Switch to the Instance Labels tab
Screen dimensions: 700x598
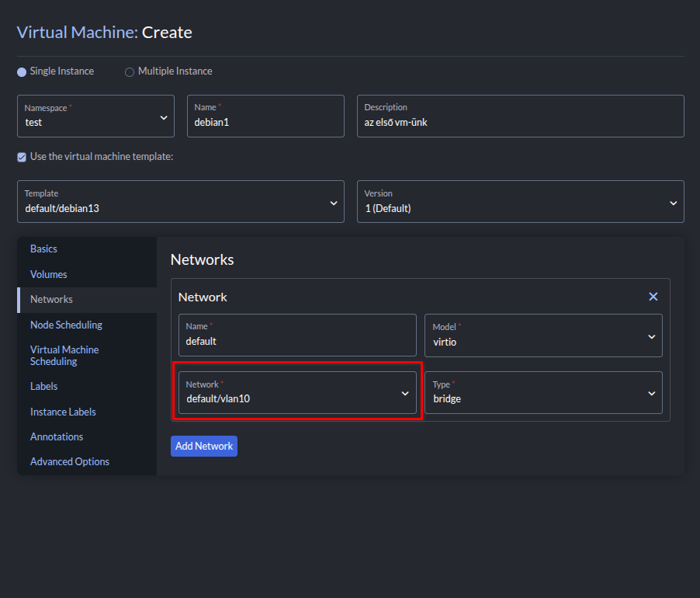click(x=63, y=412)
